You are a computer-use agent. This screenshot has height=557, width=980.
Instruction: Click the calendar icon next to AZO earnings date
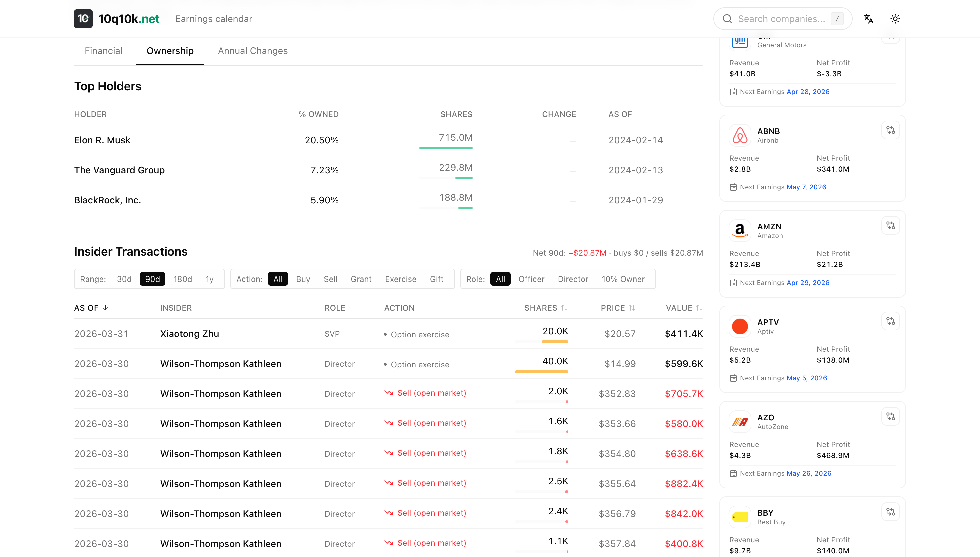733,473
